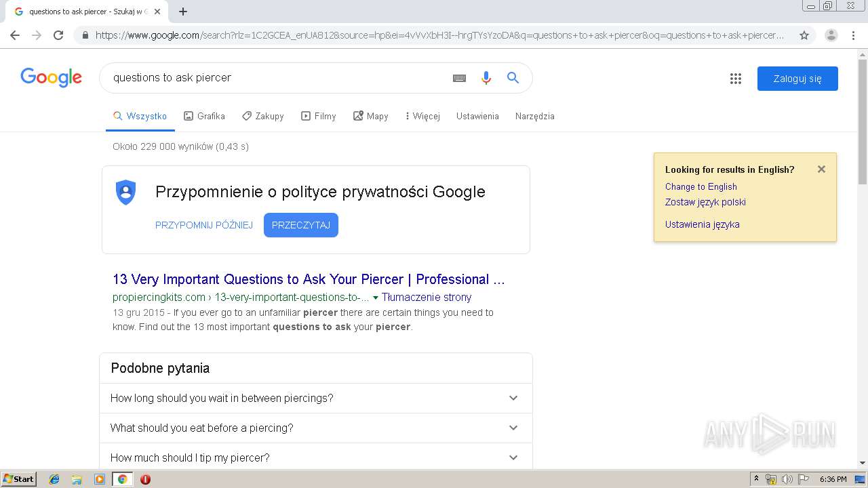This screenshot has width=868, height=488.
Task: Click 'Zostaw język polski' link
Action: coord(705,202)
